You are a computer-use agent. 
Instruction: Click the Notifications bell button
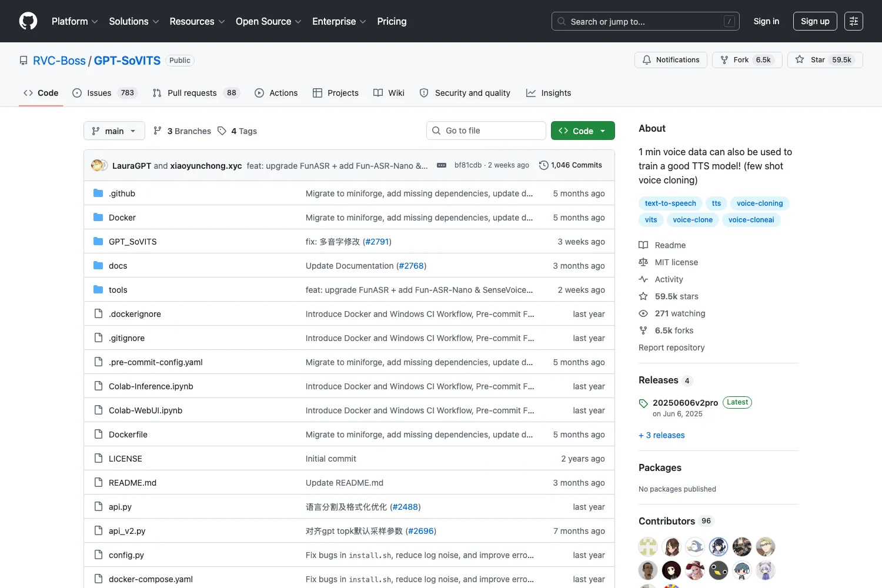(671, 60)
